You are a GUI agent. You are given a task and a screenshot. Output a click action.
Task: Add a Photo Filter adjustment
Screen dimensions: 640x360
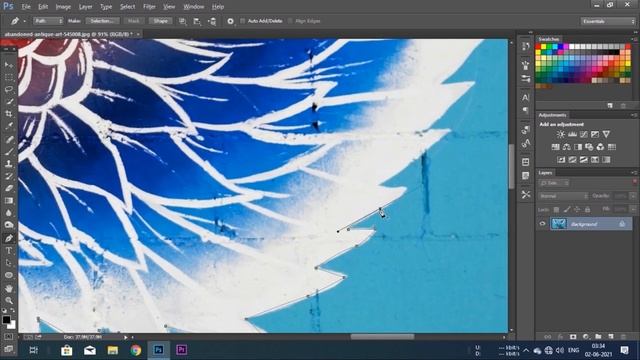pos(589,147)
